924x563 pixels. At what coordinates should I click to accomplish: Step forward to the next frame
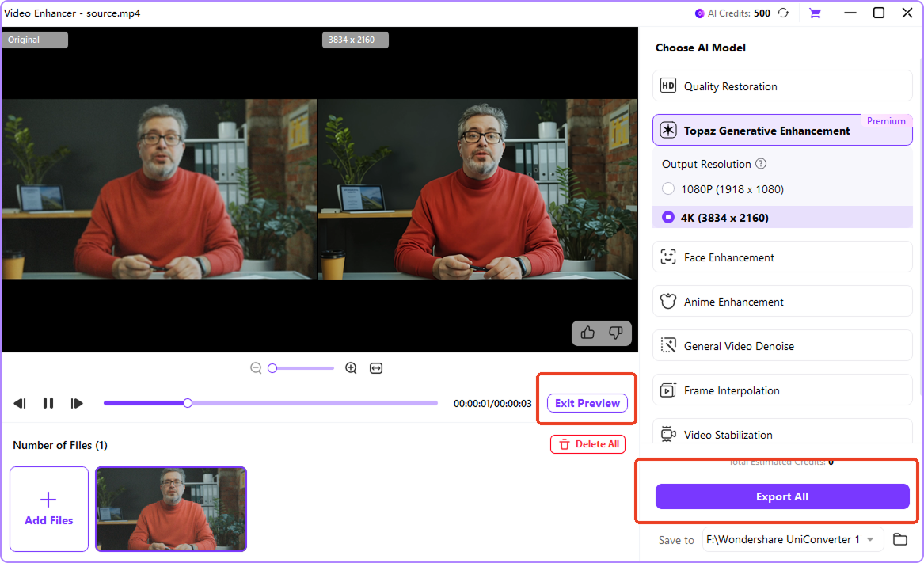click(77, 403)
